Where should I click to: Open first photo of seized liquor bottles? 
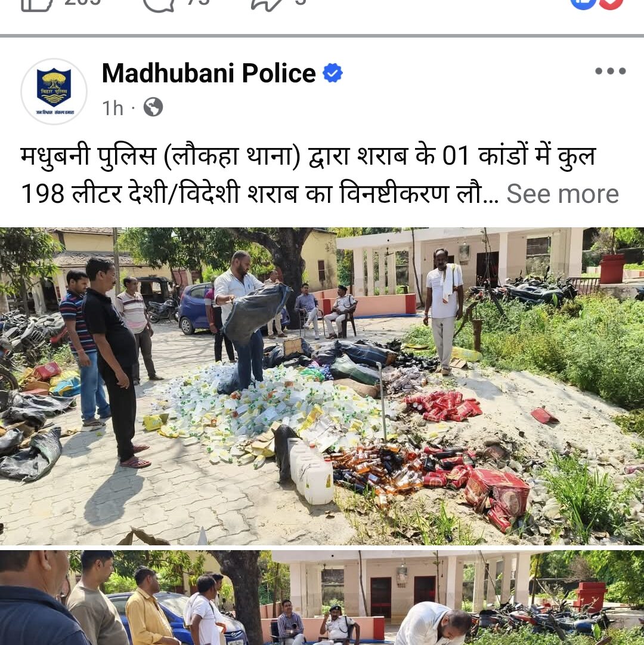[x=322, y=386]
